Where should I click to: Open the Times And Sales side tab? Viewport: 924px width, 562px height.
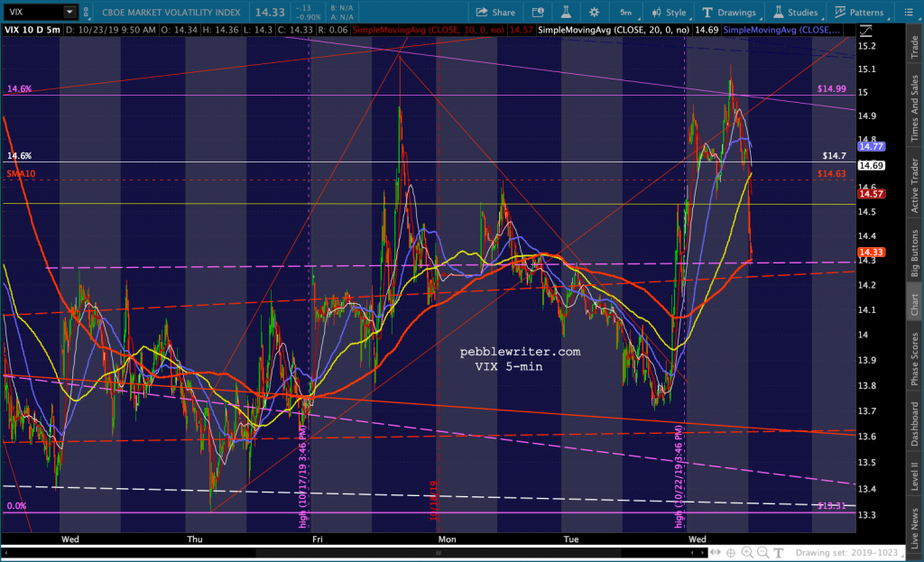pos(915,108)
